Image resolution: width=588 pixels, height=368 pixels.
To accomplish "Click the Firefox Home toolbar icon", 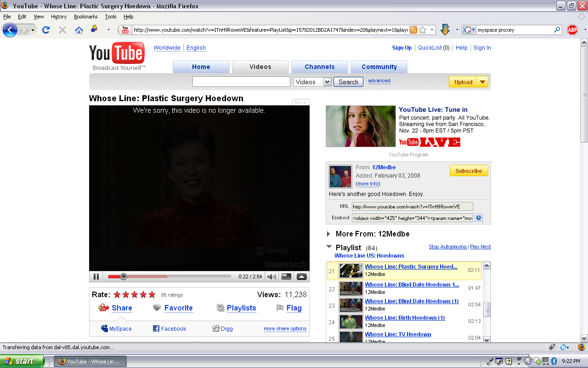I will coord(79,30).
